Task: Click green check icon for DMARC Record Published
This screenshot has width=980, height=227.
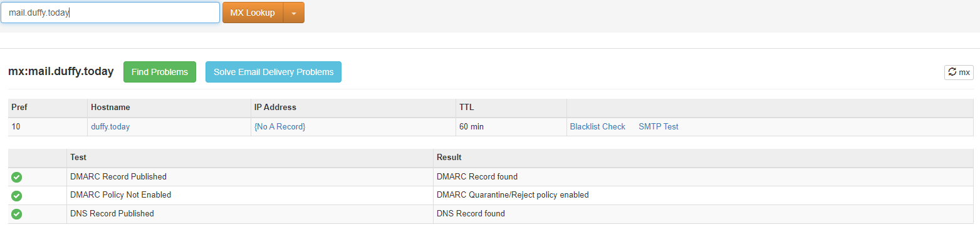Action: (17, 177)
